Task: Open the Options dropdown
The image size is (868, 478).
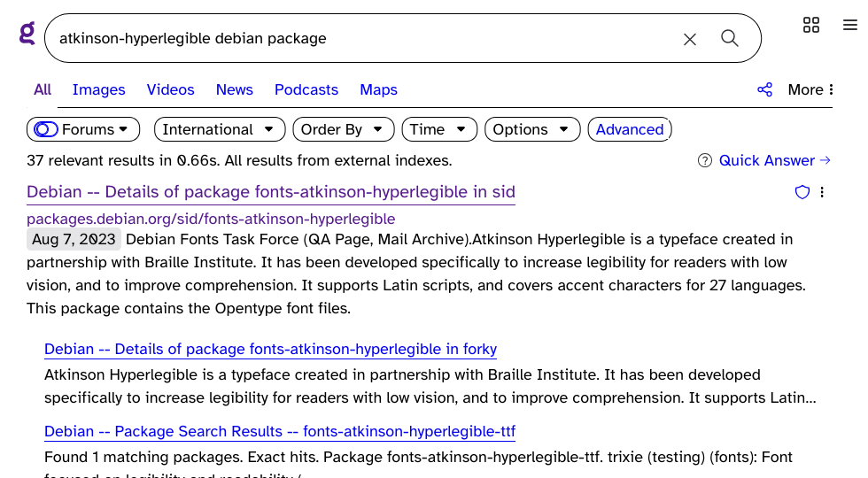Action: pyautogui.click(x=532, y=129)
